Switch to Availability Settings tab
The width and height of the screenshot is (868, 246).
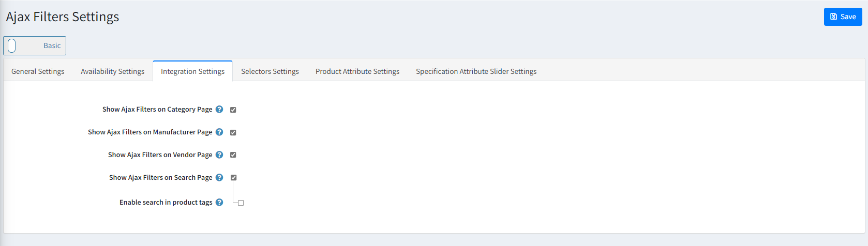pyautogui.click(x=112, y=71)
